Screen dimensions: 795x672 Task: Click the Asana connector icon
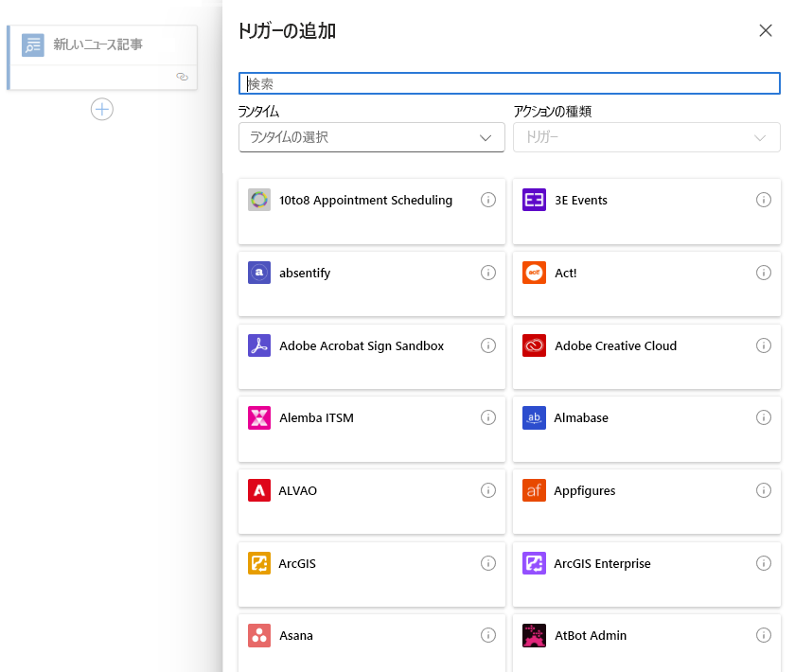tap(259, 635)
